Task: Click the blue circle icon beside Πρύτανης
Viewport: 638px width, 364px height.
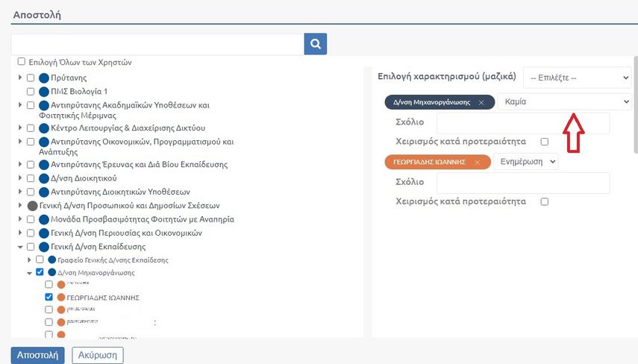Action: click(x=43, y=78)
